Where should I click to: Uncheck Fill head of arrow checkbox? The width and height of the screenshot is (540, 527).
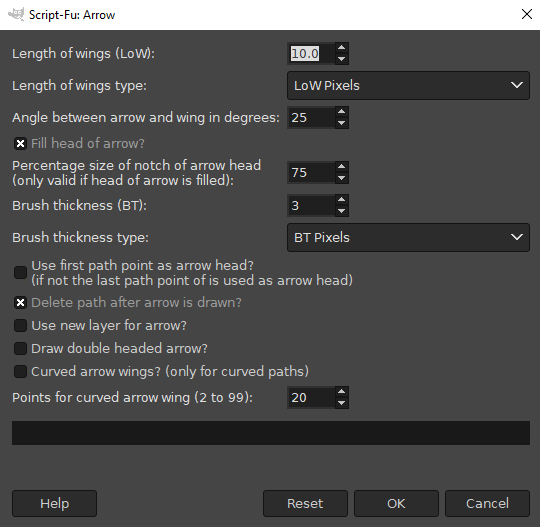pos(20,143)
